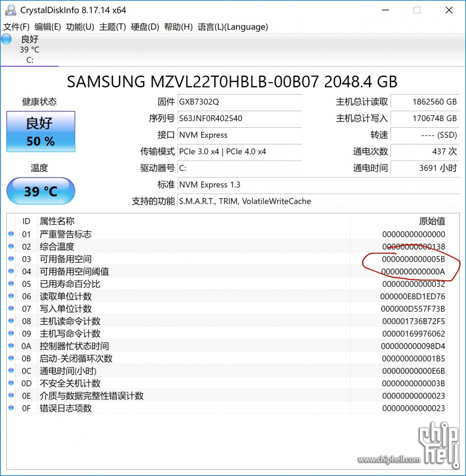The image size is (466, 476).
Task: Click the drive letter field C:
Action: pyautogui.click(x=240, y=168)
